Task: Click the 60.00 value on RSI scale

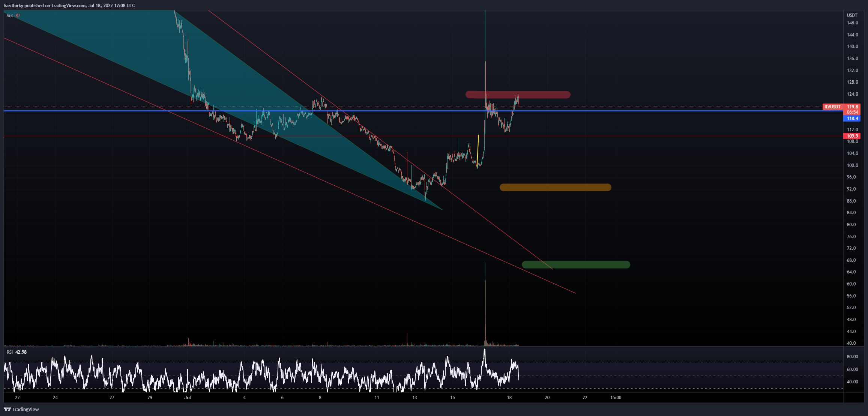Action: coord(852,369)
